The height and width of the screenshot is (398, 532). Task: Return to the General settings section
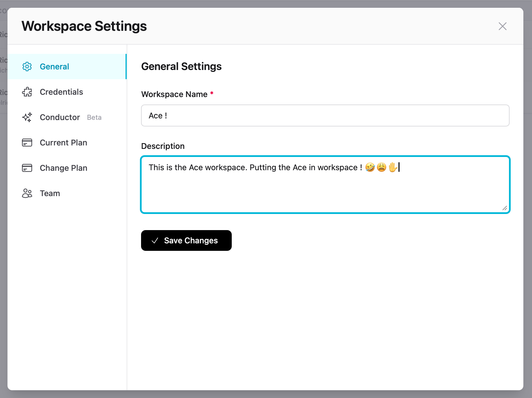click(x=54, y=67)
